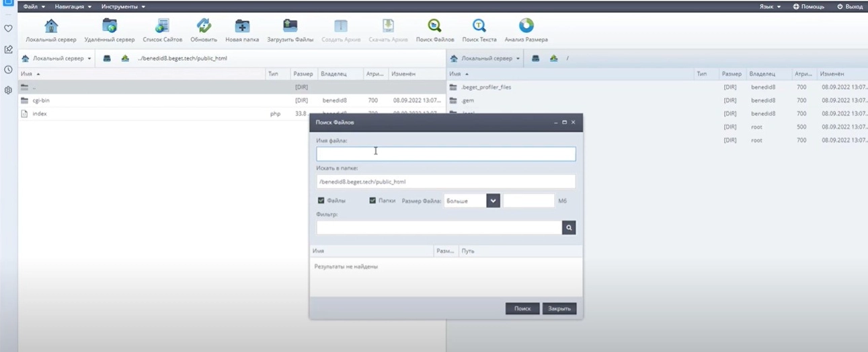Open the Файл menu
This screenshot has height=352, width=868.
34,6
